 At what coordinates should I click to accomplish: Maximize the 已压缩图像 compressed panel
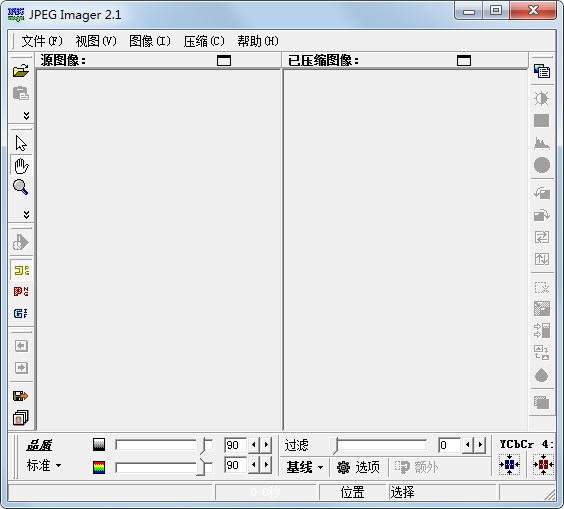point(464,60)
